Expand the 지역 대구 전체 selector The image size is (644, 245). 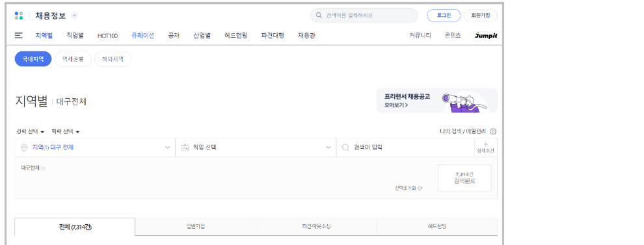click(95, 148)
